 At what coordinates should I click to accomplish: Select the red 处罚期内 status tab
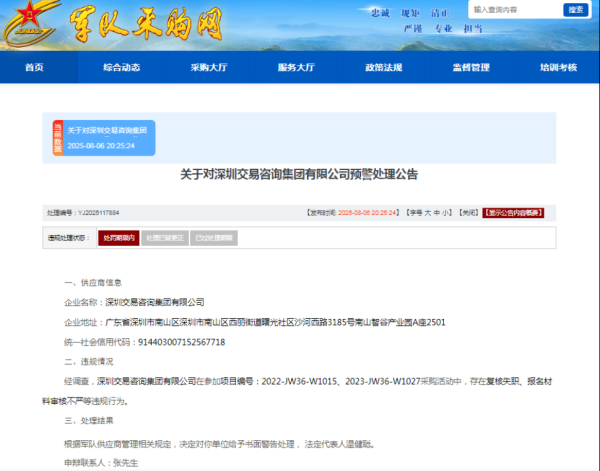[x=118, y=238]
